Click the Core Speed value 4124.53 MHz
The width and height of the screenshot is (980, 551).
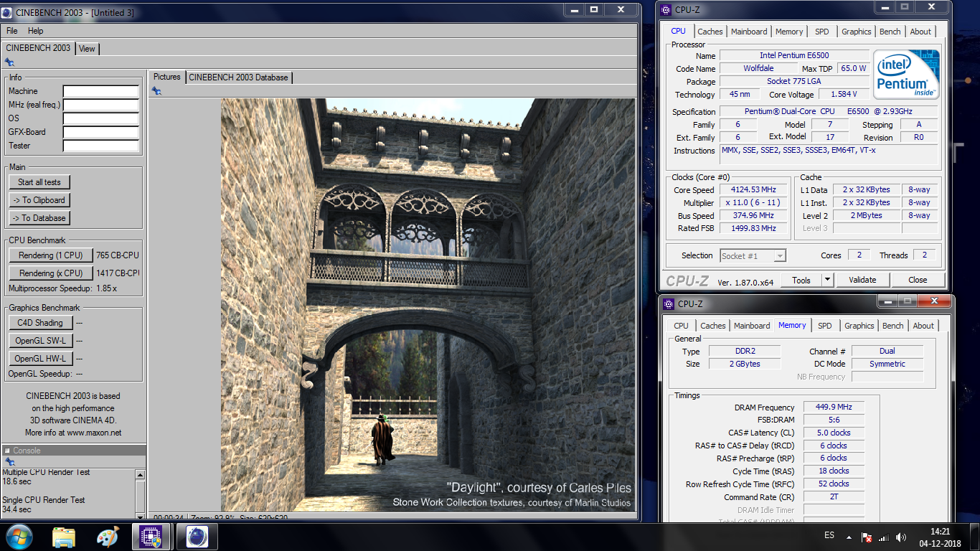tap(753, 190)
